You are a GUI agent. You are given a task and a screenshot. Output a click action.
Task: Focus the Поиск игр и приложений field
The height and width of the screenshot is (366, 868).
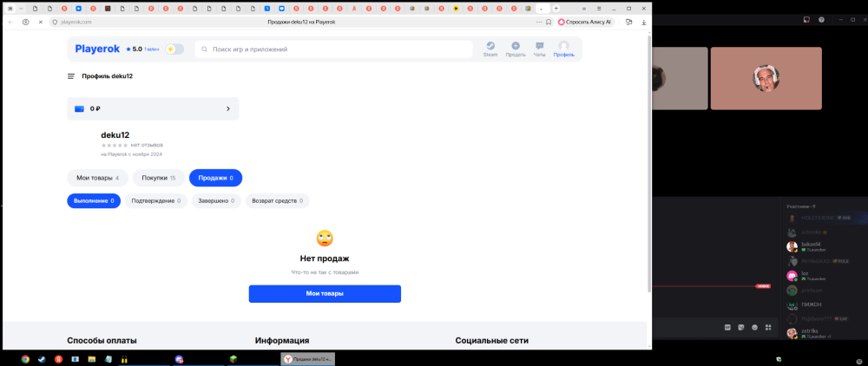click(x=334, y=49)
